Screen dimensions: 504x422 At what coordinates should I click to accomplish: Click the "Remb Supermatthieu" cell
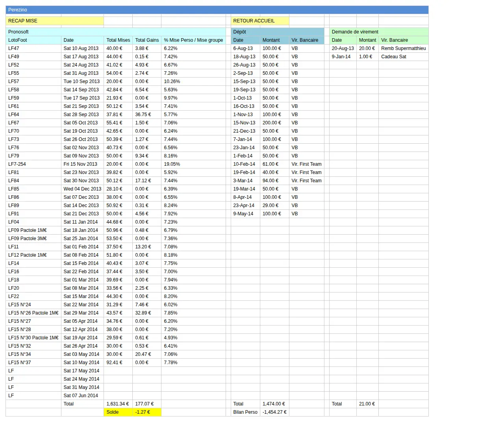point(404,48)
